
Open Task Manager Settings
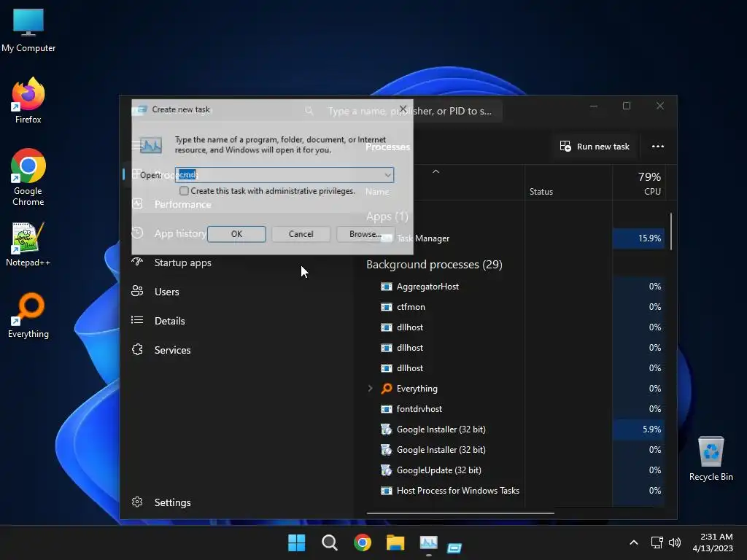click(172, 502)
